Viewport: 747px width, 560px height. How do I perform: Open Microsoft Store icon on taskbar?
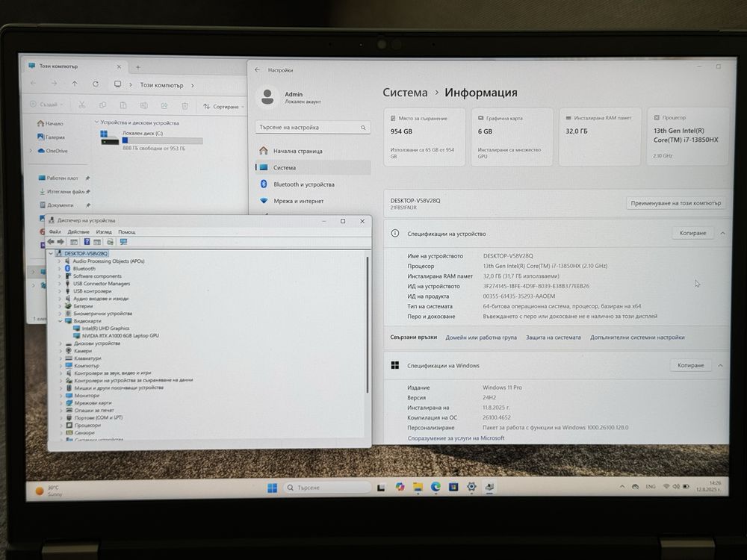(x=453, y=487)
